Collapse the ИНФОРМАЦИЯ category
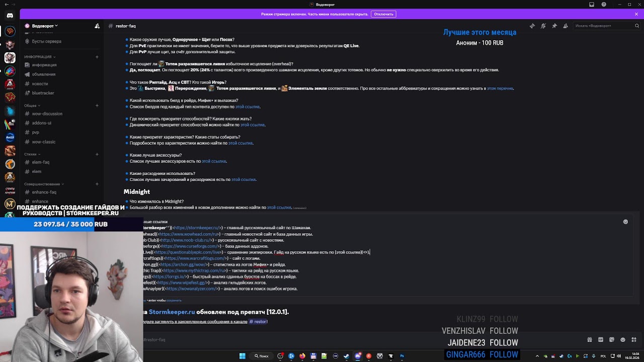 click(x=40, y=57)
